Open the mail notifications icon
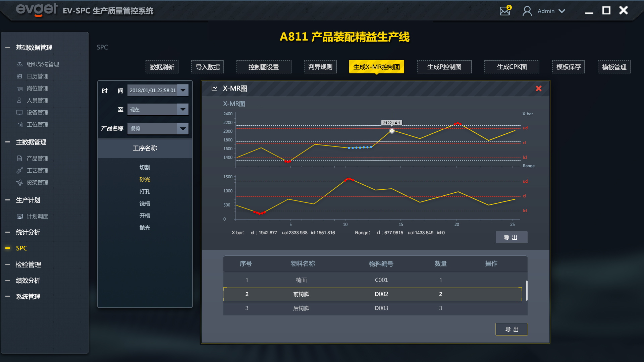The width and height of the screenshot is (644, 362). (504, 11)
